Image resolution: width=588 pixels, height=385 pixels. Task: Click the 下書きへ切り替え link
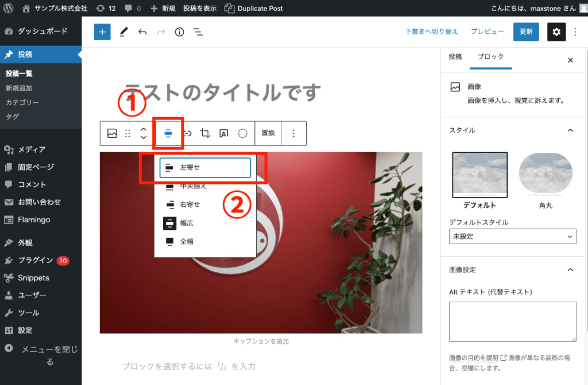click(x=431, y=32)
